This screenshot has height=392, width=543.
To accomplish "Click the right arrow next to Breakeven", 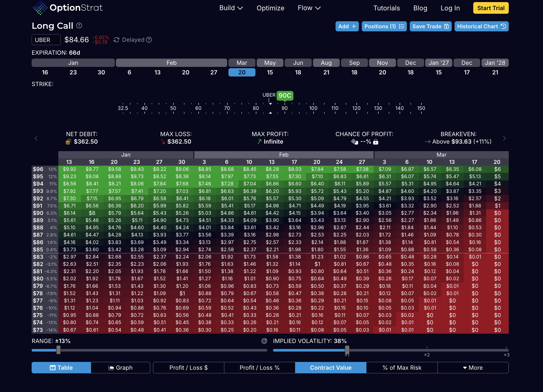I will pyautogui.click(x=504, y=138).
